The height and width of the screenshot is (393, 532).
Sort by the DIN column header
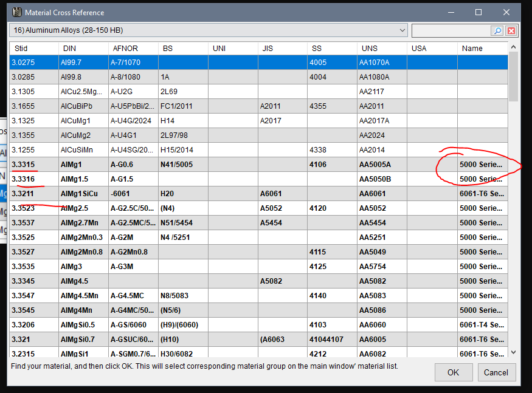83,49
